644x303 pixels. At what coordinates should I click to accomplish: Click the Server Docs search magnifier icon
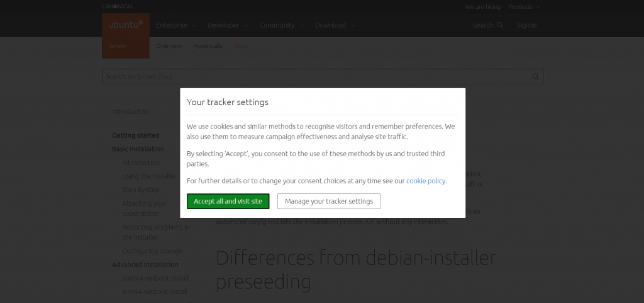(536, 77)
